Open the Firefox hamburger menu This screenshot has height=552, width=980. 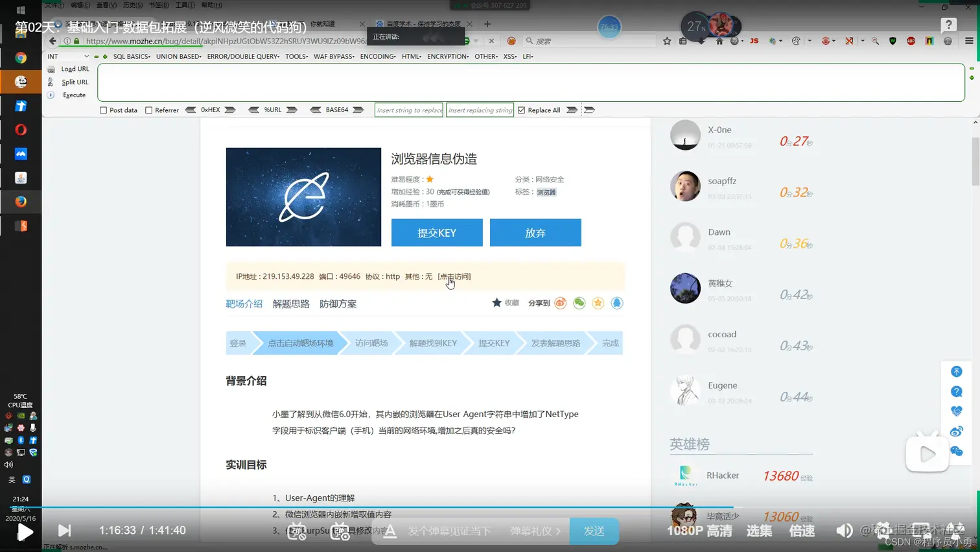[969, 41]
